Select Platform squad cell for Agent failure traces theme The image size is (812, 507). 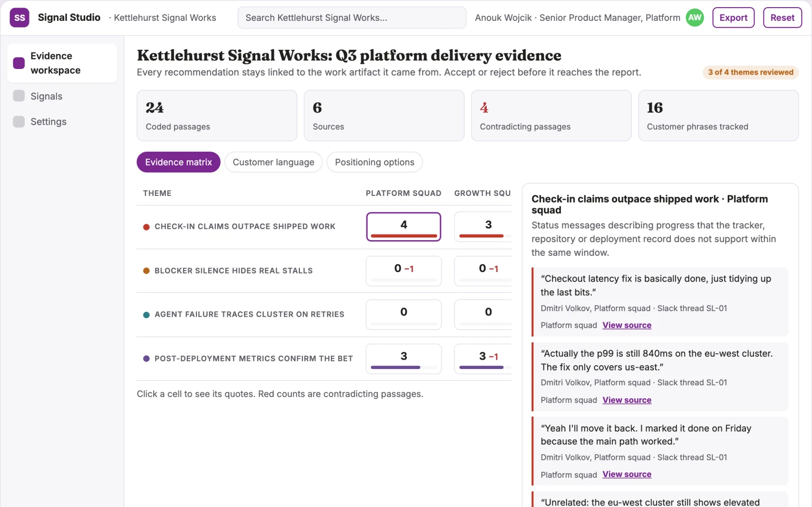click(403, 315)
